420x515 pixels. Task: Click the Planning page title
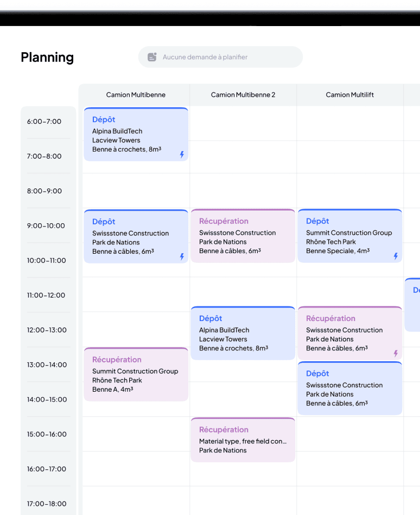click(x=47, y=57)
